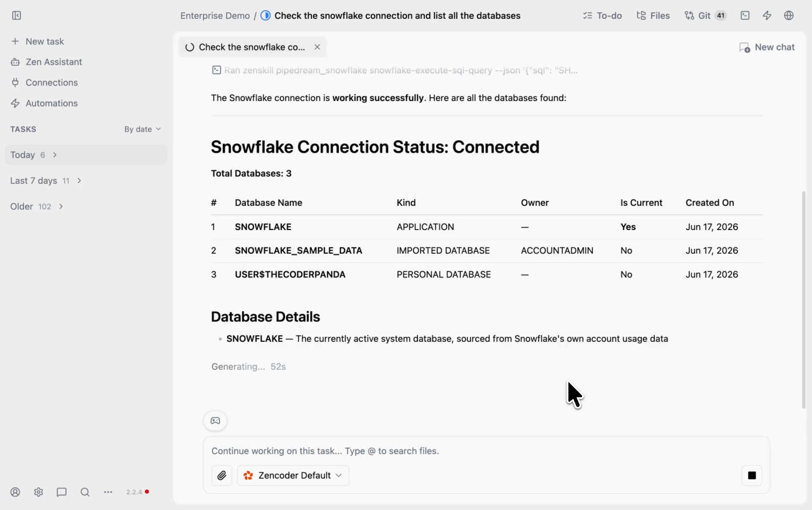
Task: Expand the Today tasks group
Action: point(86,155)
